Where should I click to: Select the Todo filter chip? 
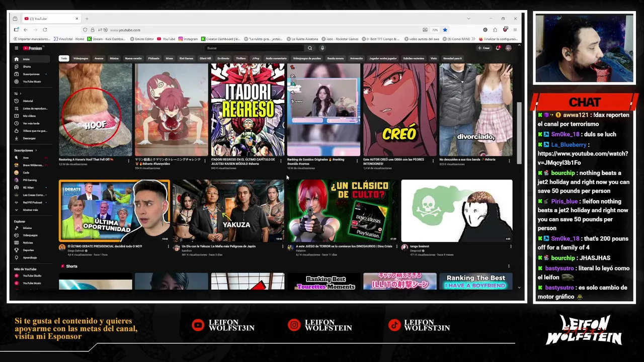64,58
